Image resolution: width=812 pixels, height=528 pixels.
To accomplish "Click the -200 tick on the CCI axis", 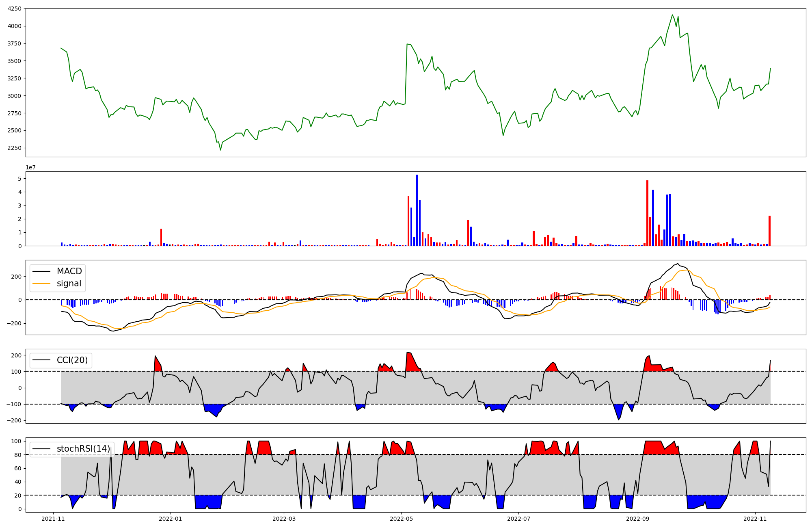I will click(14, 420).
